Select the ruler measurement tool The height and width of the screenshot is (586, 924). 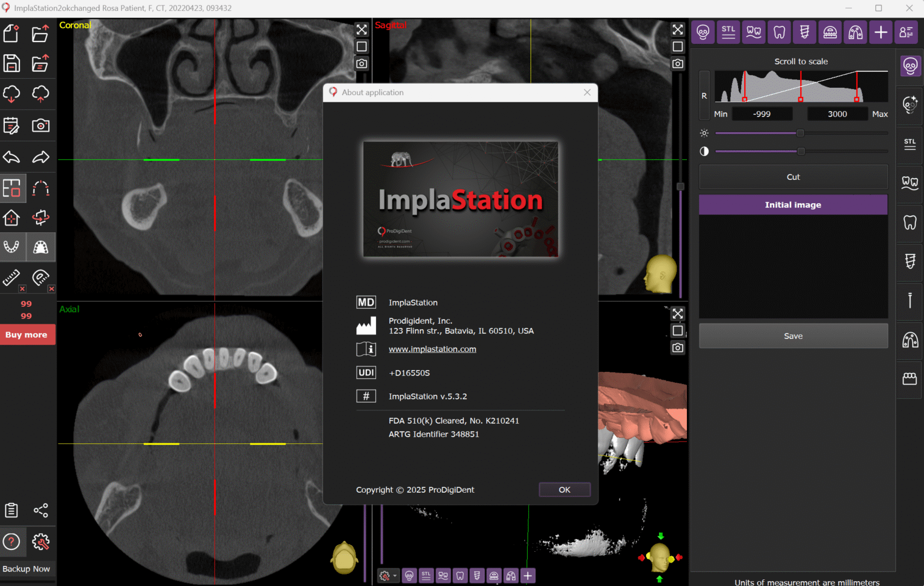pyautogui.click(x=11, y=277)
